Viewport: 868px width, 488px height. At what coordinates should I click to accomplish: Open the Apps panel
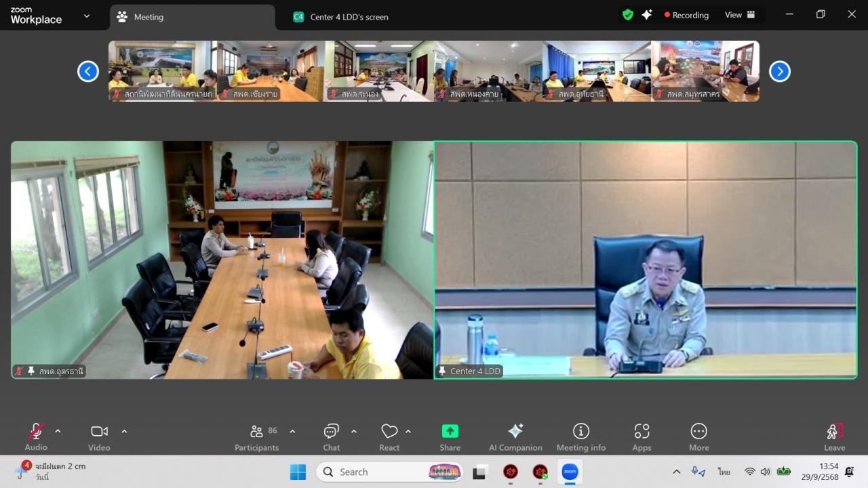(x=642, y=436)
